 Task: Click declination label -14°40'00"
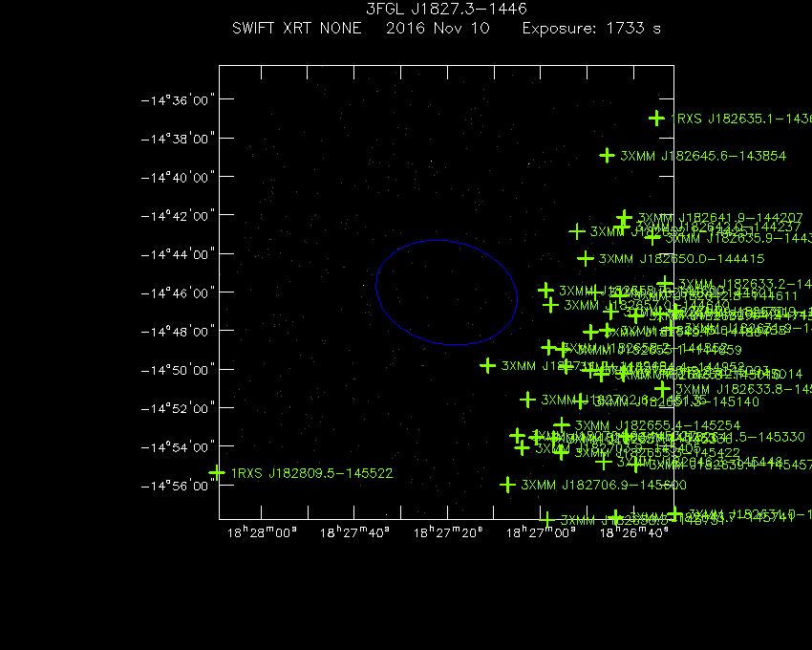point(178,178)
